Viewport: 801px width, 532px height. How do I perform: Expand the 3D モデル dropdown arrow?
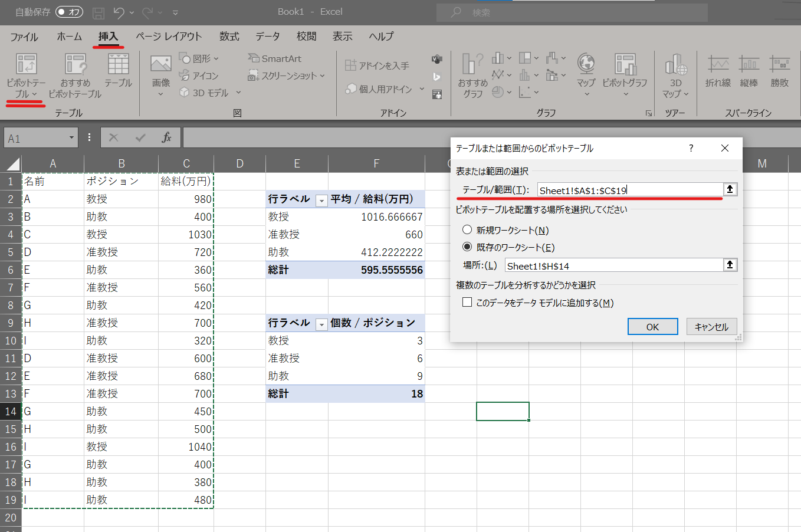point(238,93)
